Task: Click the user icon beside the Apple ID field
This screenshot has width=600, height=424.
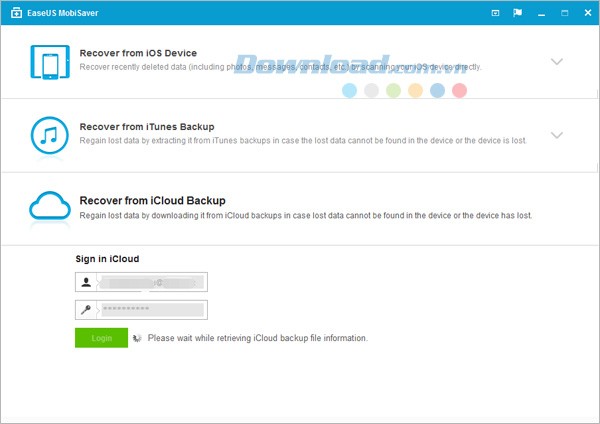Action: coord(87,283)
